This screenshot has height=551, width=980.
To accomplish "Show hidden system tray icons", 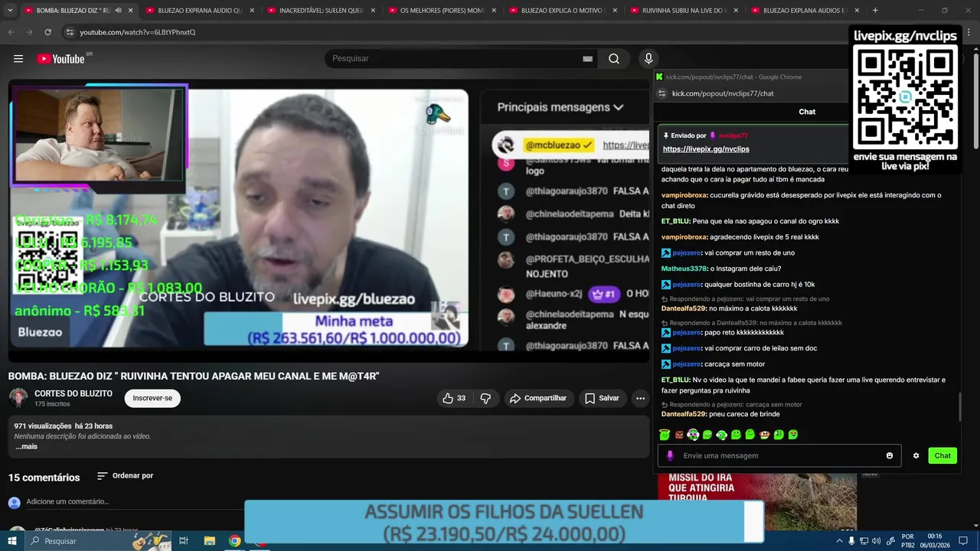I will [x=839, y=541].
